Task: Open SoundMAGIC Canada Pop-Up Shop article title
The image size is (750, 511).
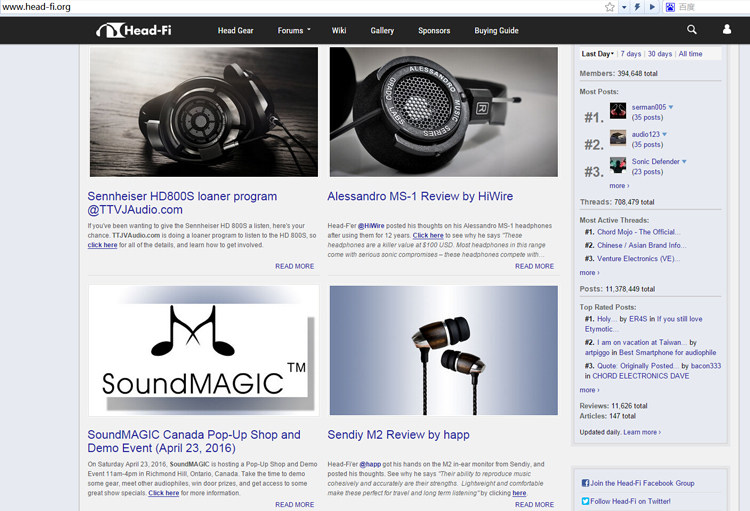Action: 194,441
